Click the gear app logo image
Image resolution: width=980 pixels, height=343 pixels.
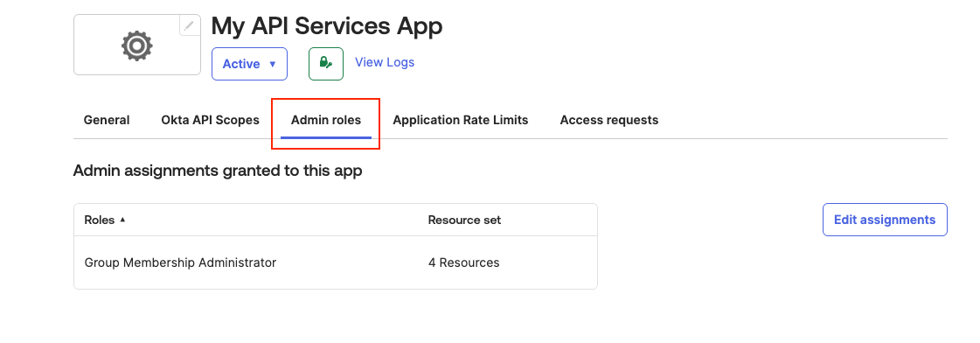point(137,46)
